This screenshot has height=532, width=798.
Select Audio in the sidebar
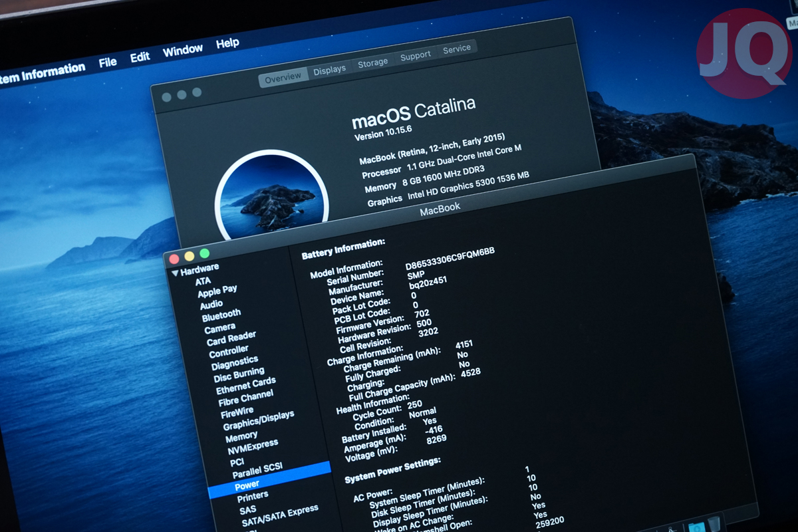(211, 305)
